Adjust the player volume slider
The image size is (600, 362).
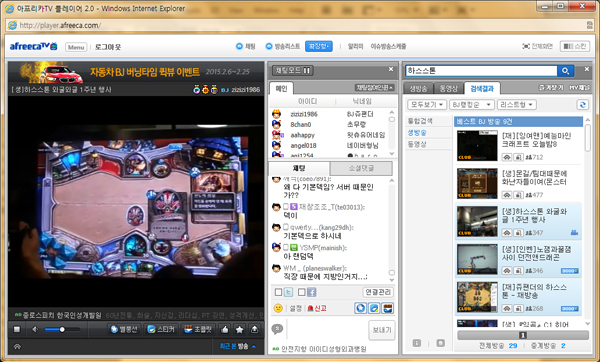point(62,329)
